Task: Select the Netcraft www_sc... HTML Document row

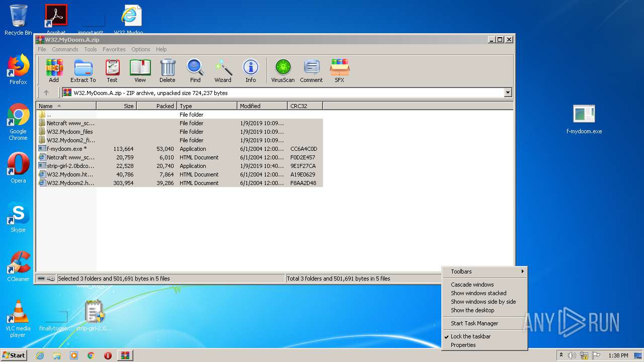Action: click(180, 157)
